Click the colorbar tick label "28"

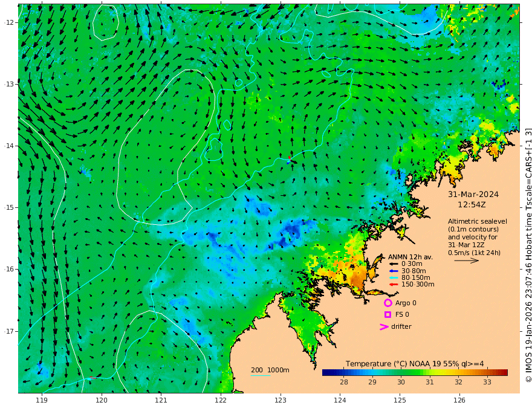(344, 382)
